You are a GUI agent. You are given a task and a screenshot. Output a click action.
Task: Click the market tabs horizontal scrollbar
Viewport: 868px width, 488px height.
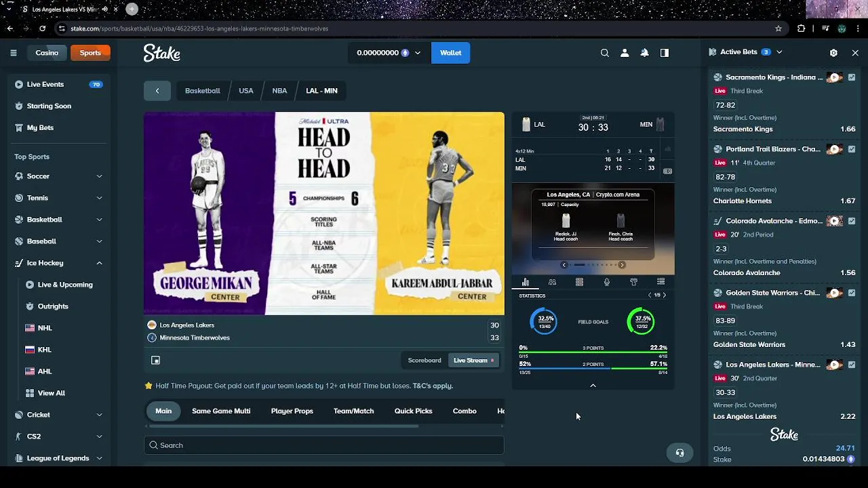pyautogui.click(x=283, y=426)
